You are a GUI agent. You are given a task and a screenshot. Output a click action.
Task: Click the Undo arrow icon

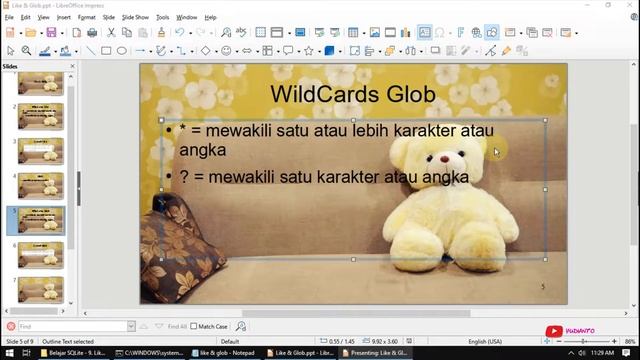(180, 32)
